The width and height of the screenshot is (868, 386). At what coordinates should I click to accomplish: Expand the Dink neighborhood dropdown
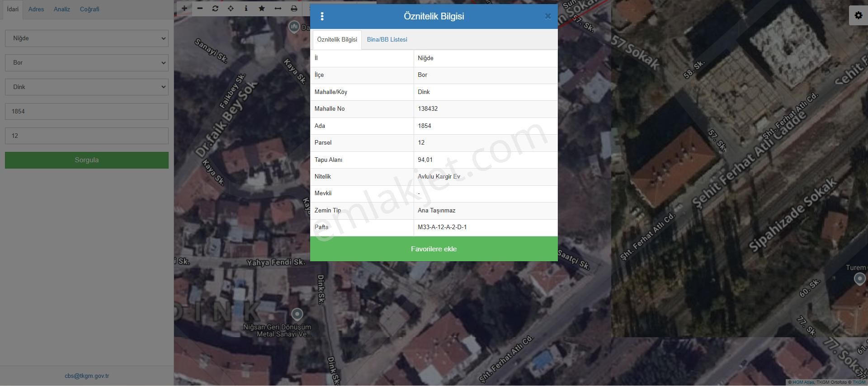coord(87,87)
